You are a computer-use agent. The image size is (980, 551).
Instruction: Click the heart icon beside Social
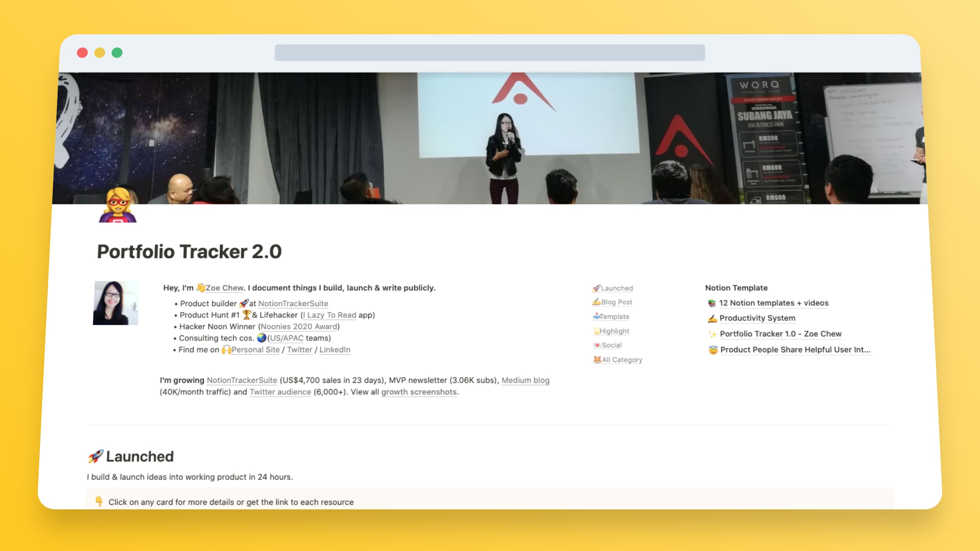tap(597, 345)
